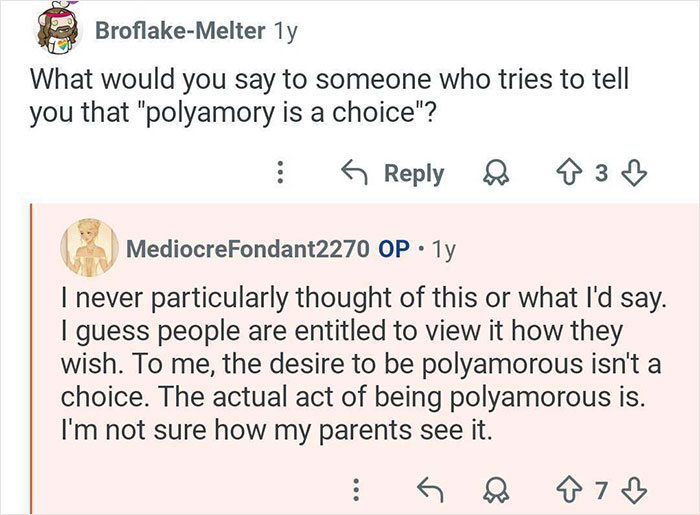
Task: Click the 1y timestamp beside Broflake-Melter
Action: [x=284, y=31]
